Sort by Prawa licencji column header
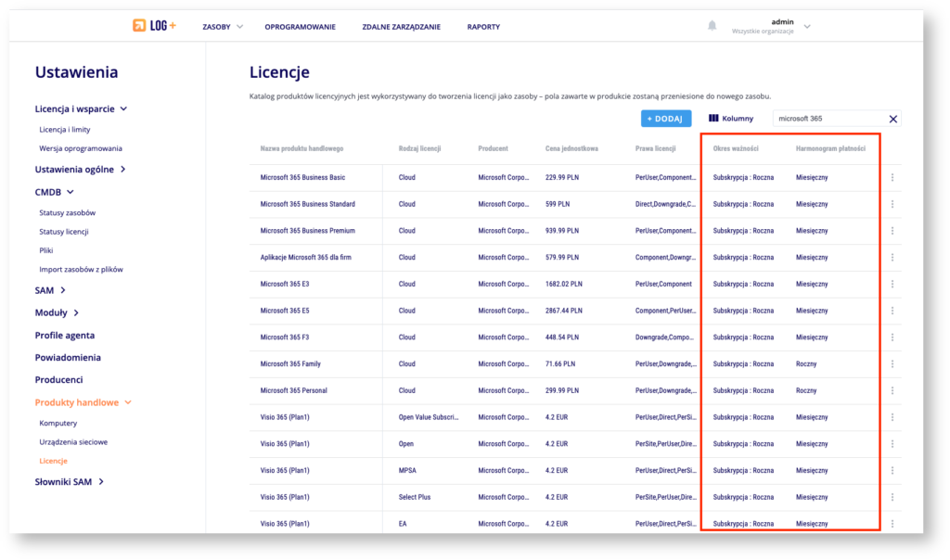This screenshot has width=950, height=560. 655,148
